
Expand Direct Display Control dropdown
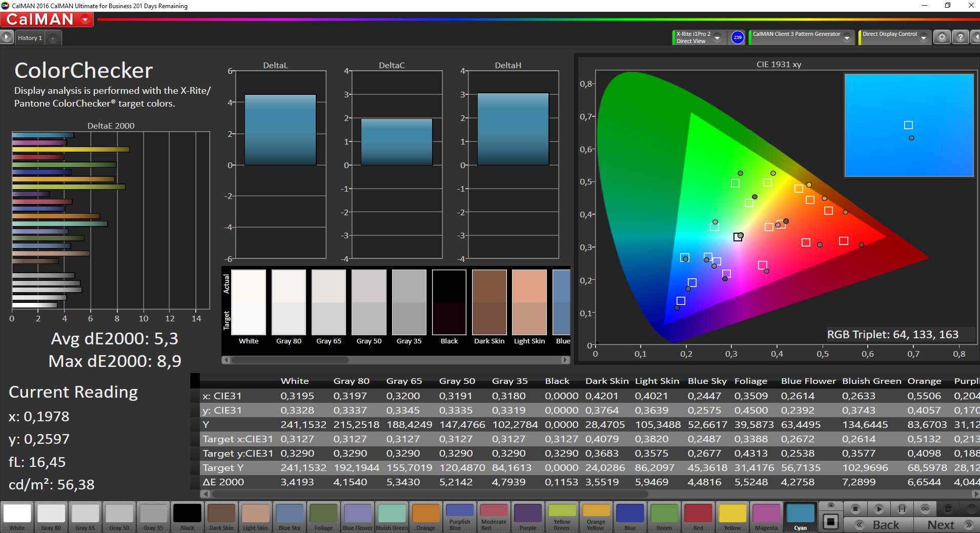coord(924,37)
